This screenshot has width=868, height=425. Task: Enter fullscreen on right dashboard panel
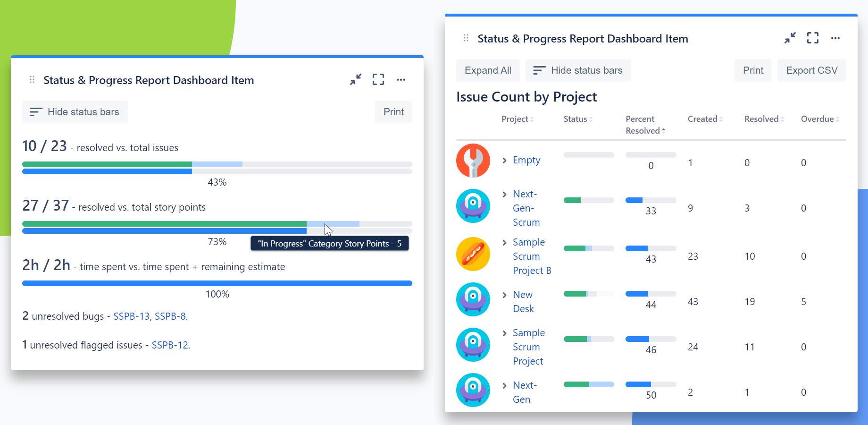[x=812, y=38]
